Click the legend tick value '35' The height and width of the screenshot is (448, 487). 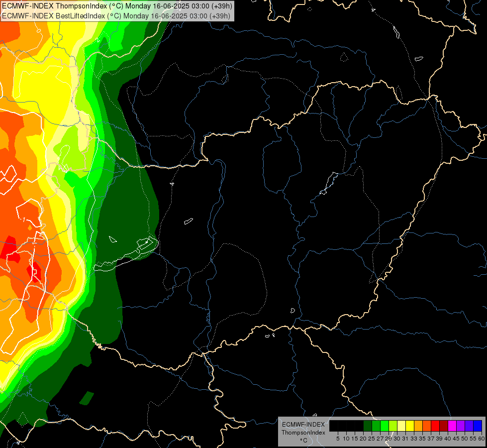pyautogui.click(x=422, y=439)
